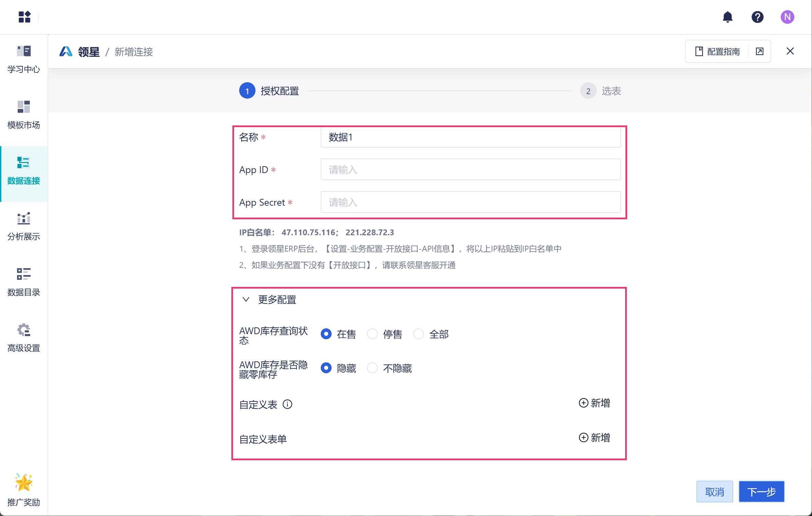
Task: Open the notifications bell
Action: tap(727, 17)
